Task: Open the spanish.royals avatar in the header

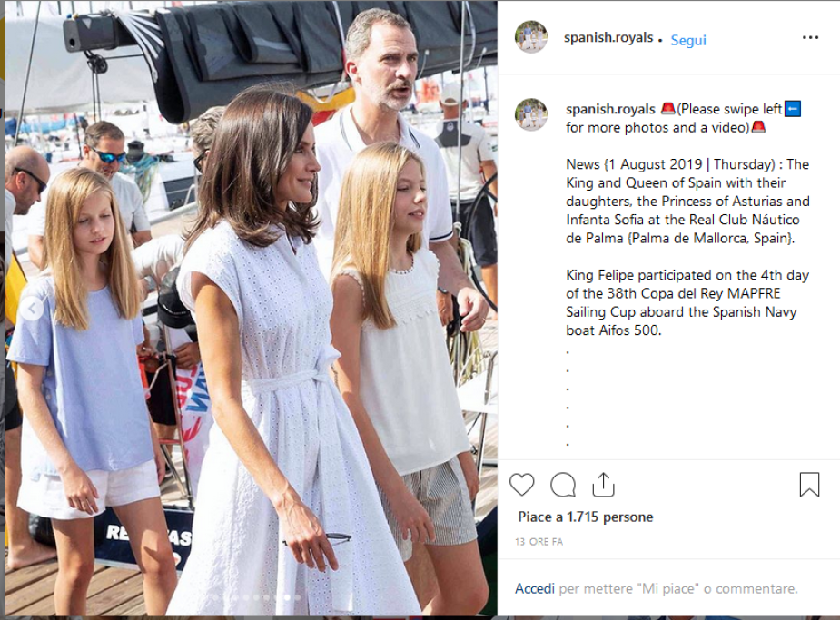Action: pyautogui.click(x=531, y=37)
